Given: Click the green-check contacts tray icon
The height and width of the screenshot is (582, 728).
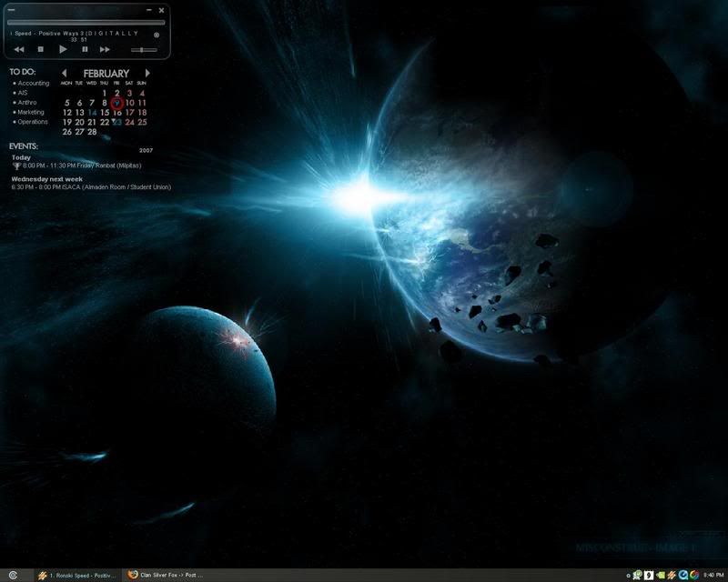Looking at the screenshot, I should 638,576.
